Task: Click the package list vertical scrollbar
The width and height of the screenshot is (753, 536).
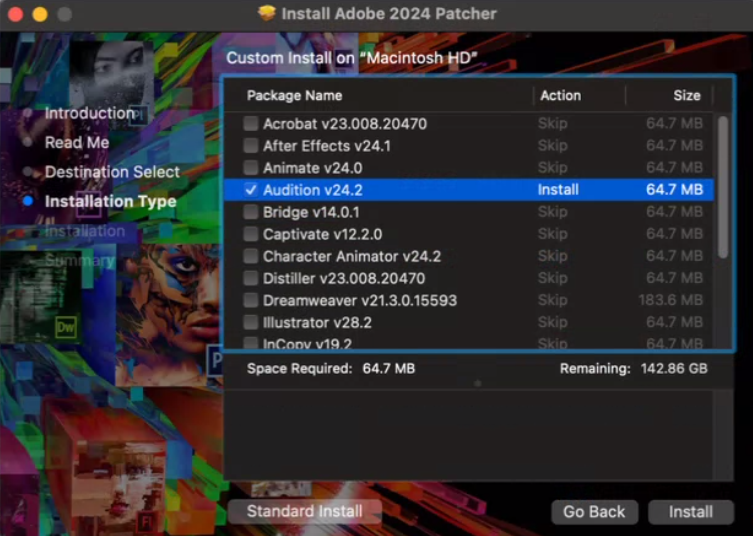Action: 723,185
